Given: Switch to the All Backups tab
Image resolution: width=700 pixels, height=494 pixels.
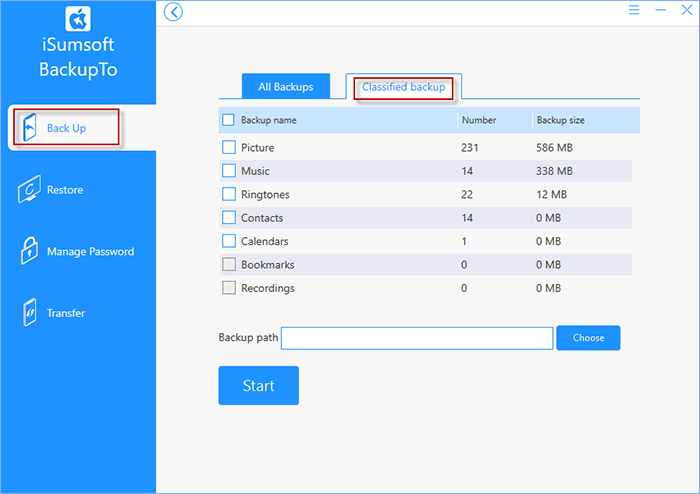Looking at the screenshot, I should point(285,87).
